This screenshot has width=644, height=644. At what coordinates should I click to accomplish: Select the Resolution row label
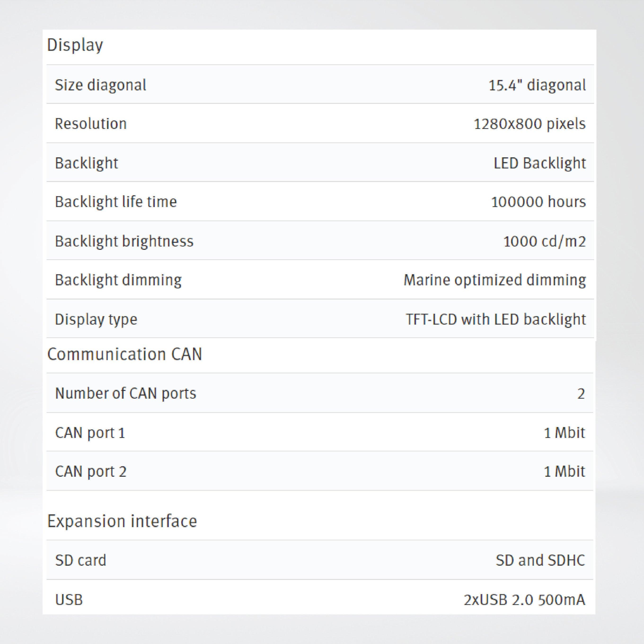[x=91, y=124]
